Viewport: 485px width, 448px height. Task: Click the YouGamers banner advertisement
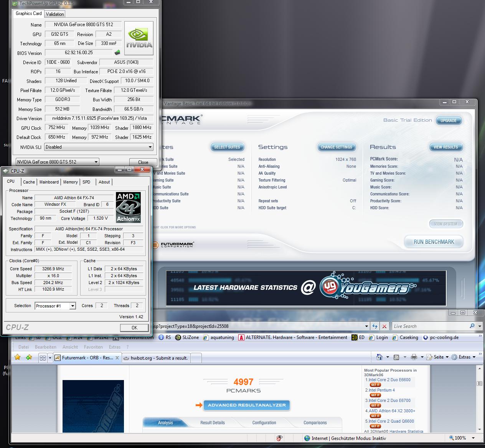click(x=306, y=288)
